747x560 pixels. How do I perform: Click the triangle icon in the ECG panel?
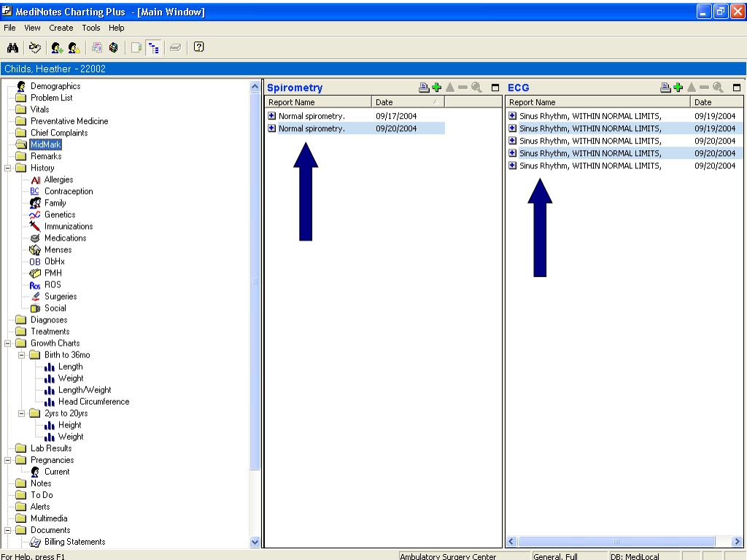point(692,87)
